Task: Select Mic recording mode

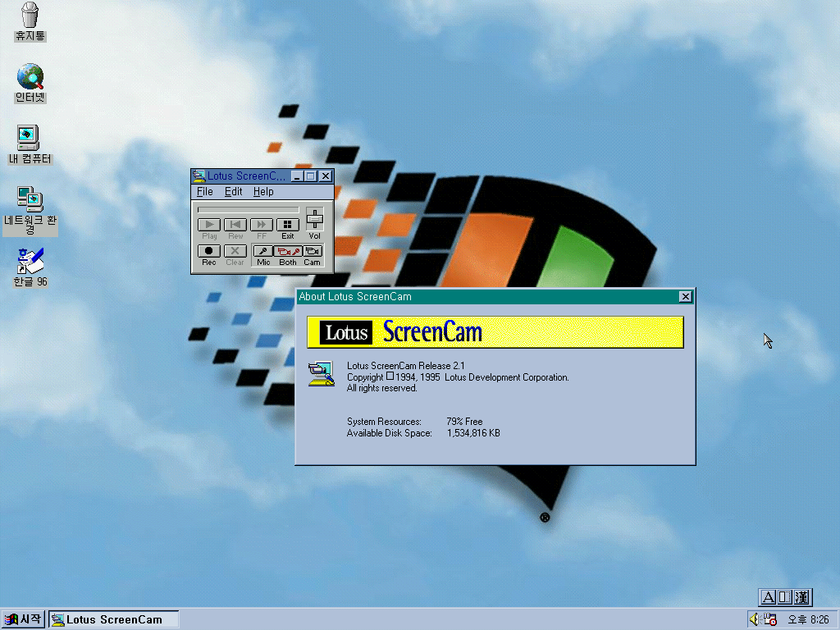Action: [x=263, y=251]
